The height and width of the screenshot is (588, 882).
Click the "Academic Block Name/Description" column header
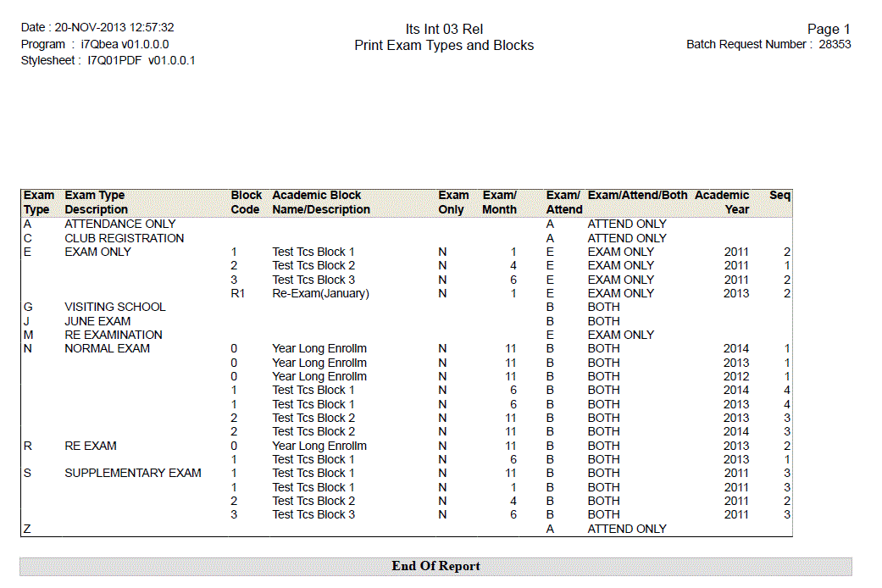pos(320,202)
